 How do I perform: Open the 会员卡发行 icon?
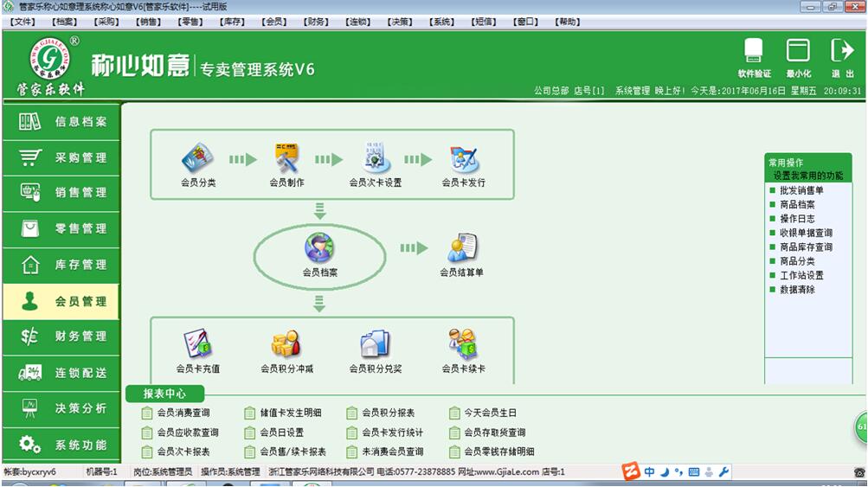click(x=464, y=158)
